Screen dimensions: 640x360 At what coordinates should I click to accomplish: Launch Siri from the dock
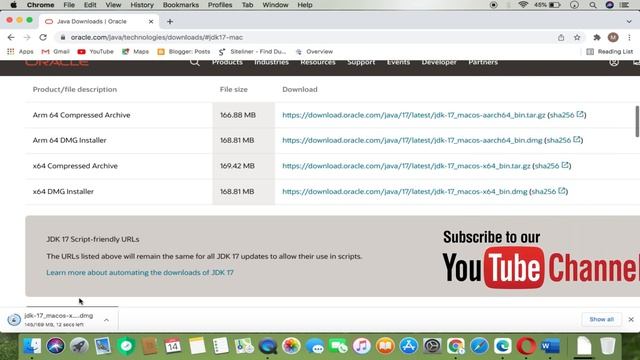(56, 346)
